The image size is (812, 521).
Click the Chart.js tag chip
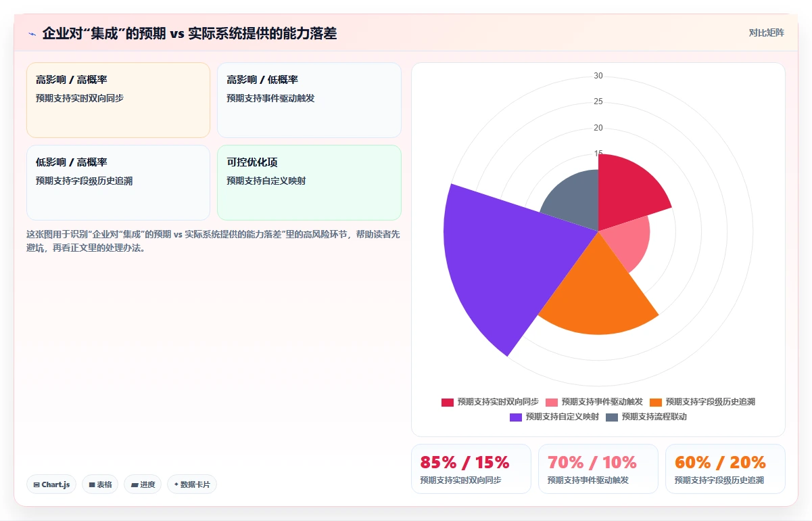pos(51,484)
